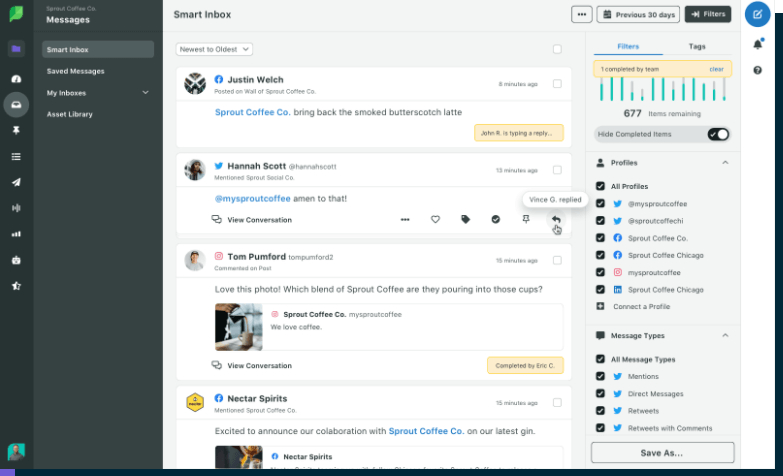Expand My Inboxes chevron

[x=145, y=93]
